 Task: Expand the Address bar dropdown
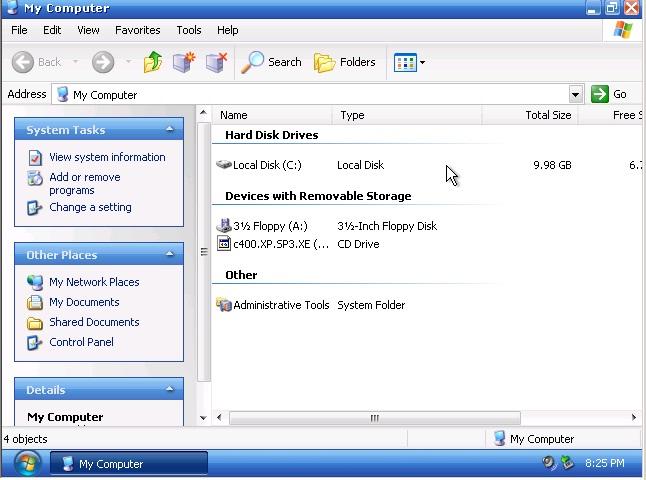(x=576, y=95)
